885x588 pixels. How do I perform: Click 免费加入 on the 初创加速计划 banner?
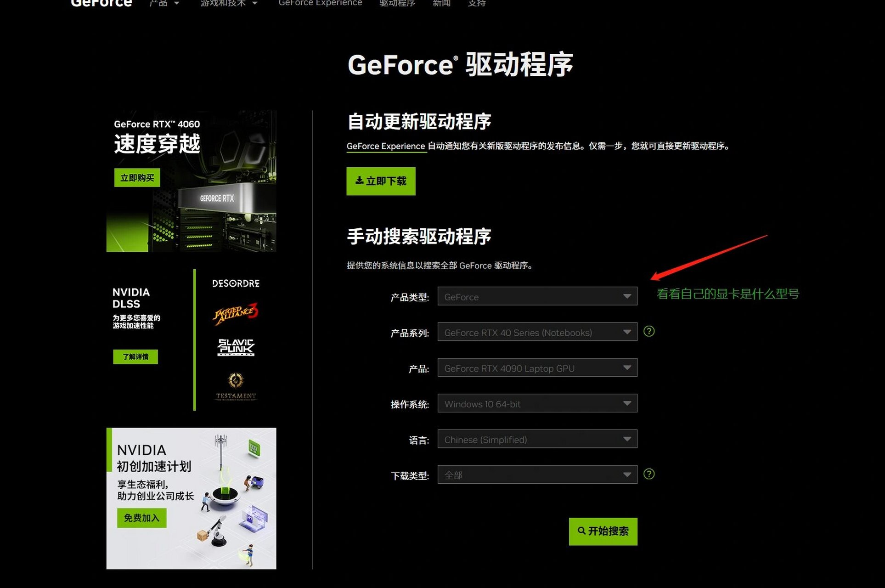point(141,518)
